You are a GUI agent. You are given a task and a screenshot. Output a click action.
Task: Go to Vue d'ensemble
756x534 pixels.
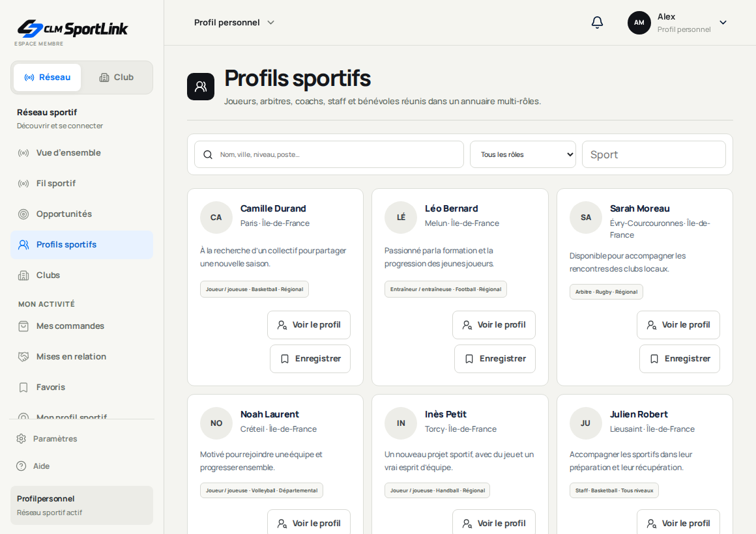[81, 153]
